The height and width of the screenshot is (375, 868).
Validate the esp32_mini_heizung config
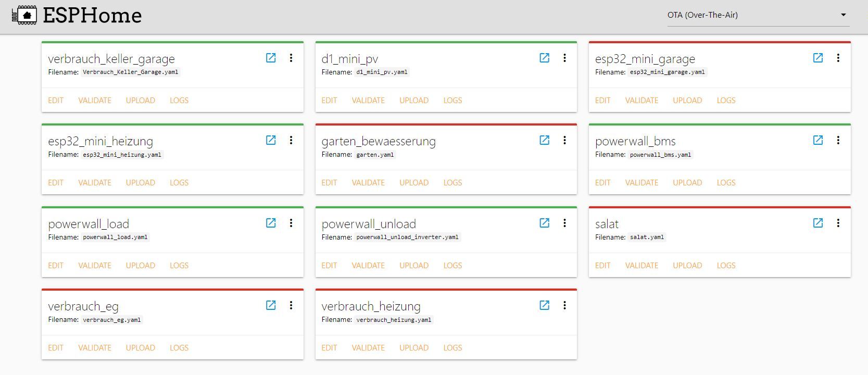click(x=95, y=183)
